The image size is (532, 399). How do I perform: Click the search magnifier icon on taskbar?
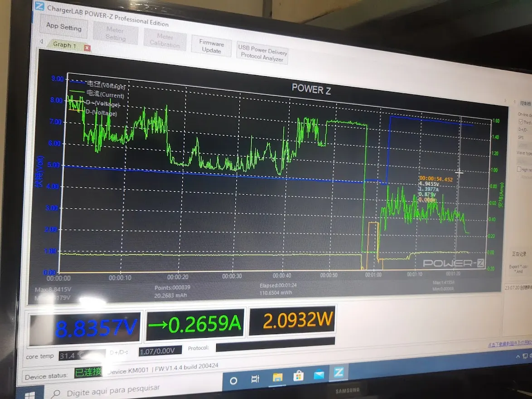(x=55, y=394)
